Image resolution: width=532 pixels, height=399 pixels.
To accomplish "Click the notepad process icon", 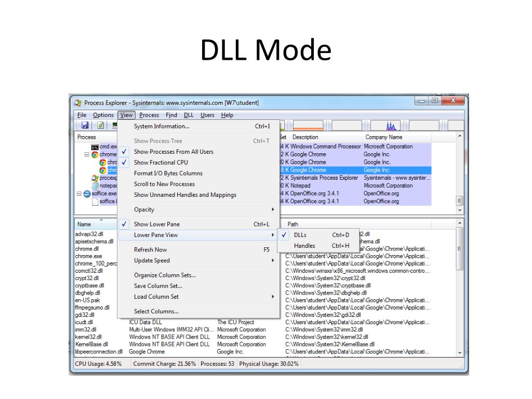I will [x=95, y=185].
